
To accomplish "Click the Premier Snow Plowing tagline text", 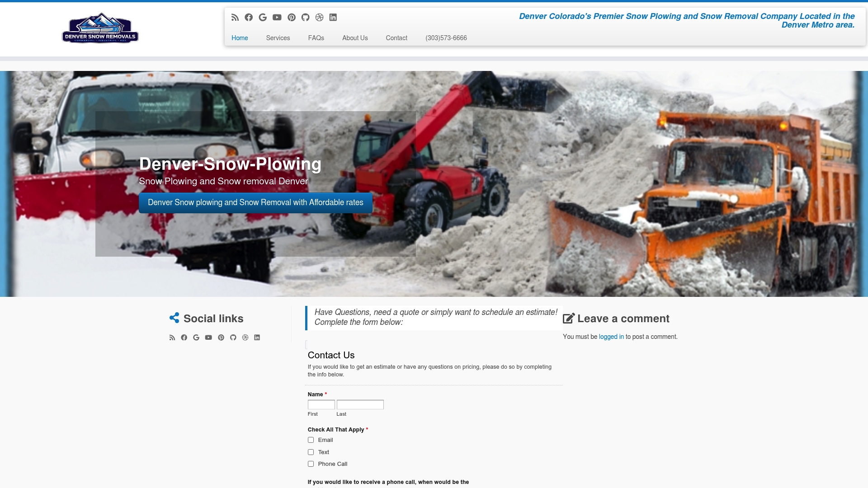I will (x=687, y=20).
